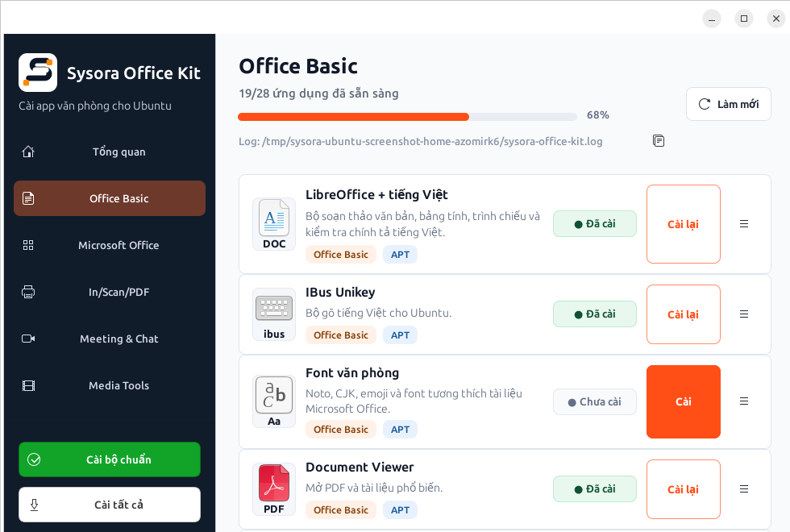This screenshot has height=532, width=790.
Task: Click the grid icon beside Microsoft Office
Action: [x=28, y=245]
